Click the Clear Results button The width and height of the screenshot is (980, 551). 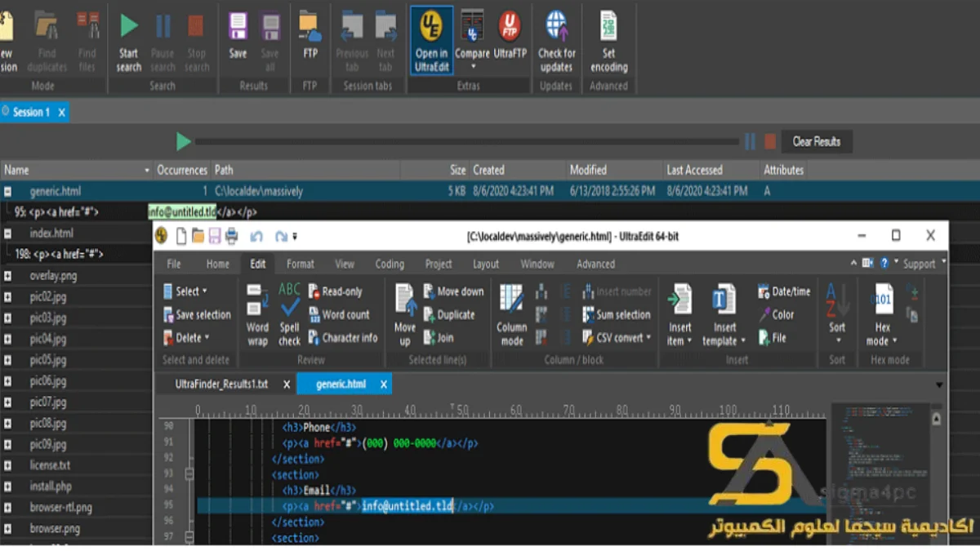pyautogui.click(x=817, y=141)
